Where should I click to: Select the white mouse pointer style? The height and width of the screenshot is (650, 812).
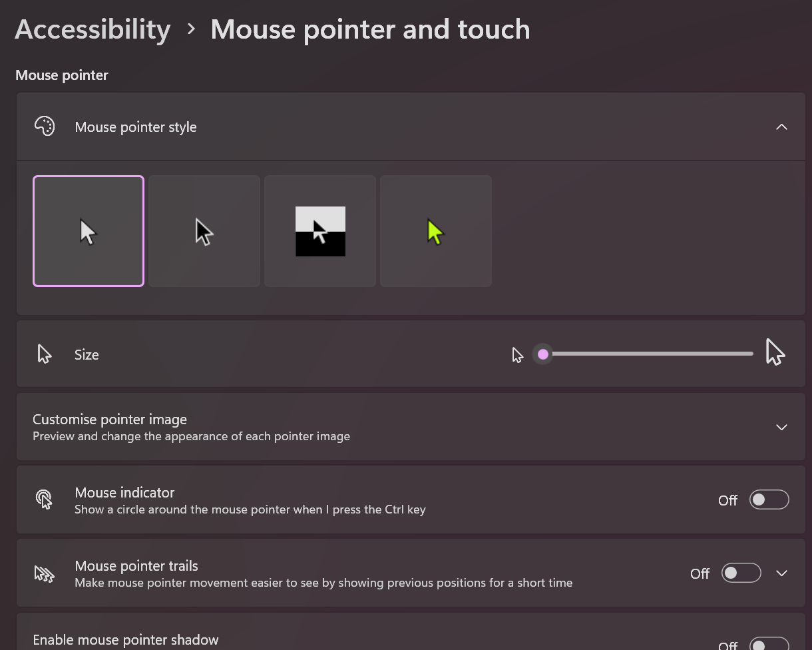pyautogui.click(x=89, y=231)
